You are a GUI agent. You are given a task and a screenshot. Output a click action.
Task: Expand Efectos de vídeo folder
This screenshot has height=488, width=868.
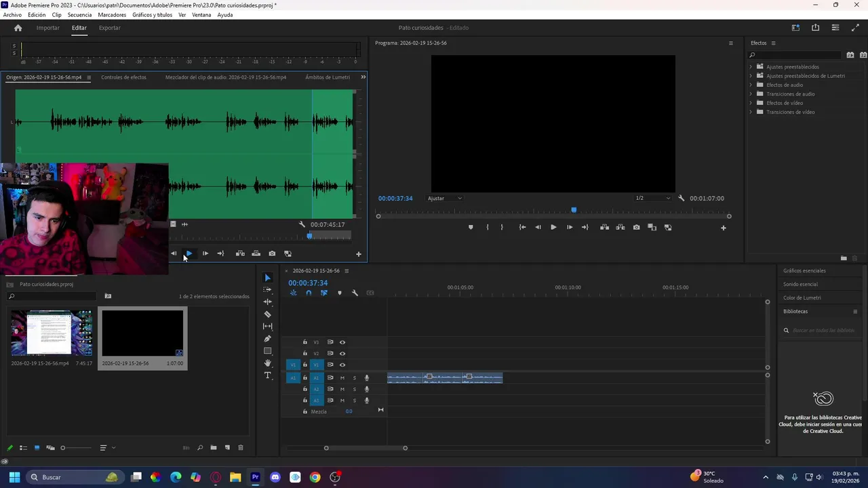pyautogui.click(x=751, y=103)
